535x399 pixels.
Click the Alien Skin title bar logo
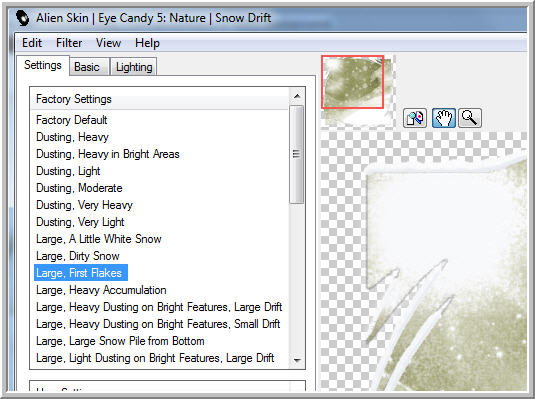click(x=23, y=18)
